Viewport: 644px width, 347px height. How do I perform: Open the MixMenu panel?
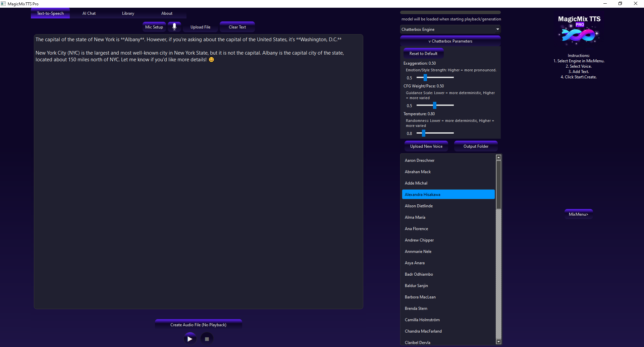point(579,214)
